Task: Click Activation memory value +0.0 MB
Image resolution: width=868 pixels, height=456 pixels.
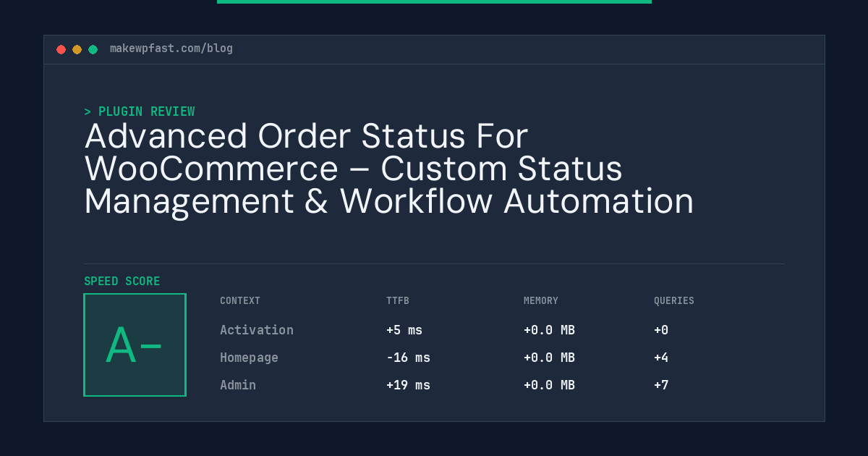Action: click(549, 330)
